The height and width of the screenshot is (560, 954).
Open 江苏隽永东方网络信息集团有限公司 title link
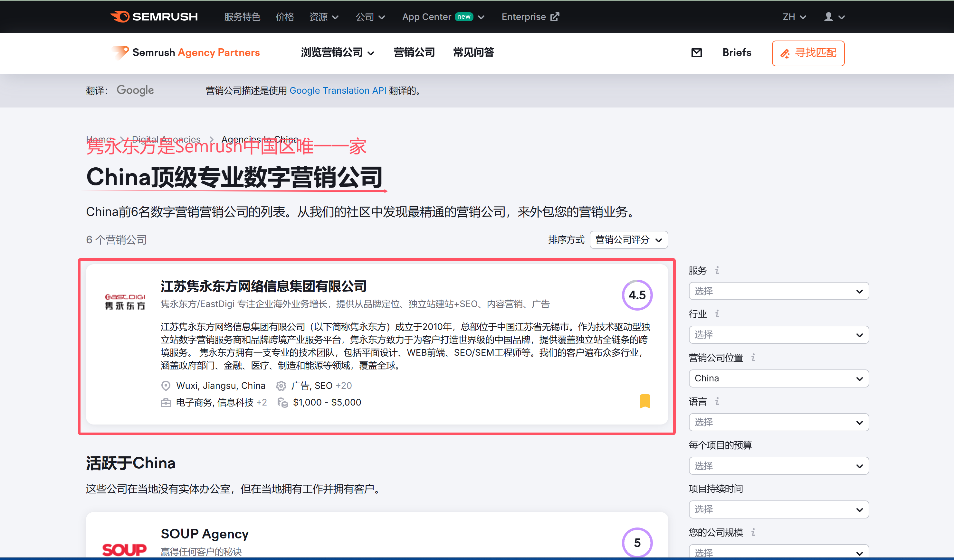point(263,286)
